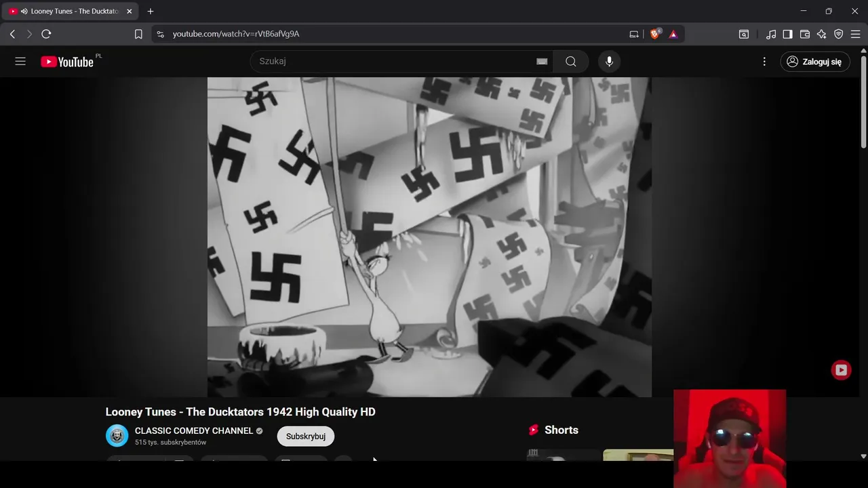Image resolution: width=868 pixels, height=488 pixels.
Task: Restore down the browser window
Action: tap(829, 12)
